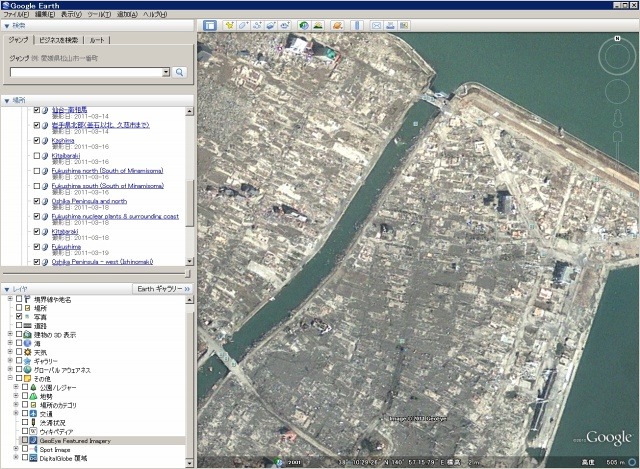Open the 追加(A) menu

click(x=127, y=14)
